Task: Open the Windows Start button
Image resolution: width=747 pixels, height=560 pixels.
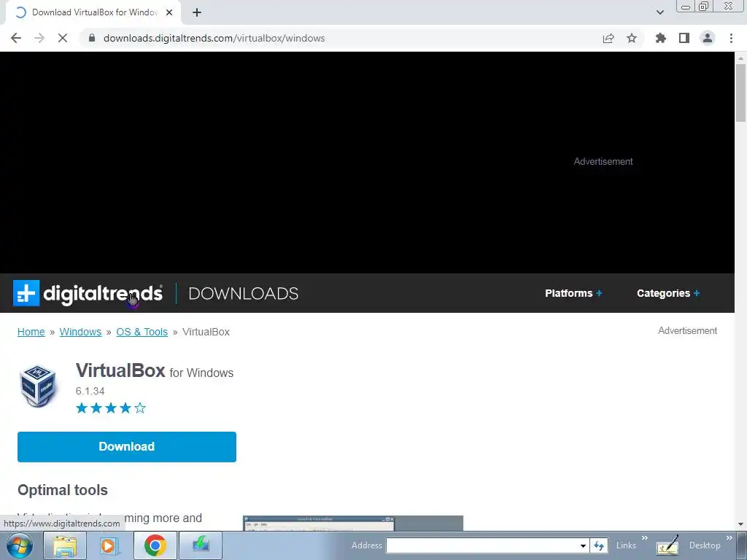Action: (20, 545)
